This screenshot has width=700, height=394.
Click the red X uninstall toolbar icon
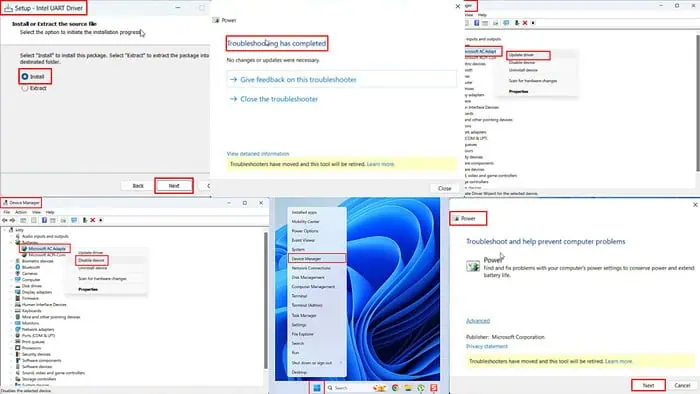coord(93,220)
